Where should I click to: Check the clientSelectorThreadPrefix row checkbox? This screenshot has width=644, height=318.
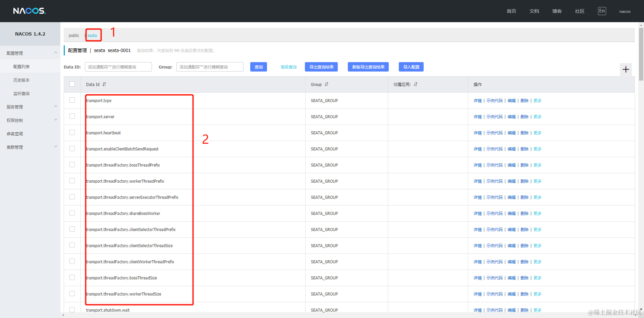pyautogui.click(x=72, y=229)
